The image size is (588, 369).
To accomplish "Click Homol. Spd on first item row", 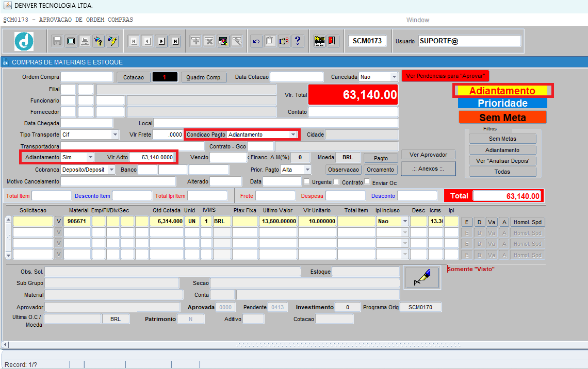I will (528, 222).
